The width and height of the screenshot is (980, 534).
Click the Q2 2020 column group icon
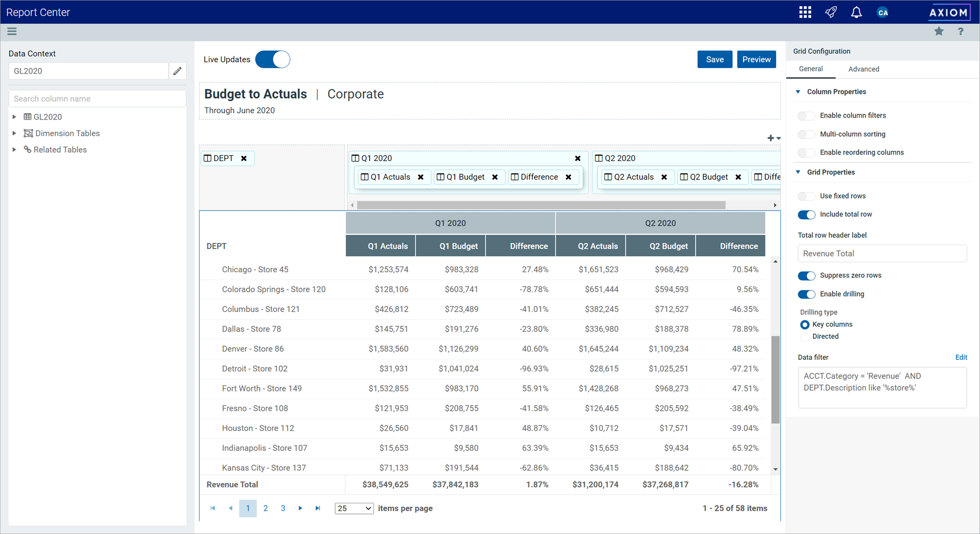pyautogui.click(x=599, y=159)
